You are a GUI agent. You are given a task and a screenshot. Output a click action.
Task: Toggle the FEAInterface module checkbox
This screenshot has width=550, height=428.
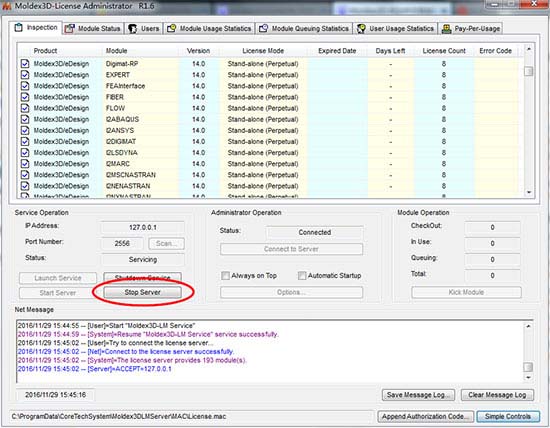25,86
